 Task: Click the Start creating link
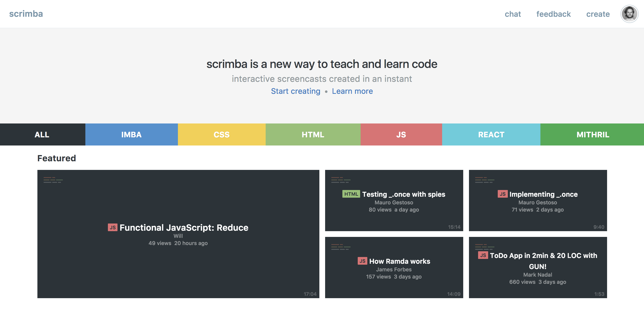(x=295, y=91)
